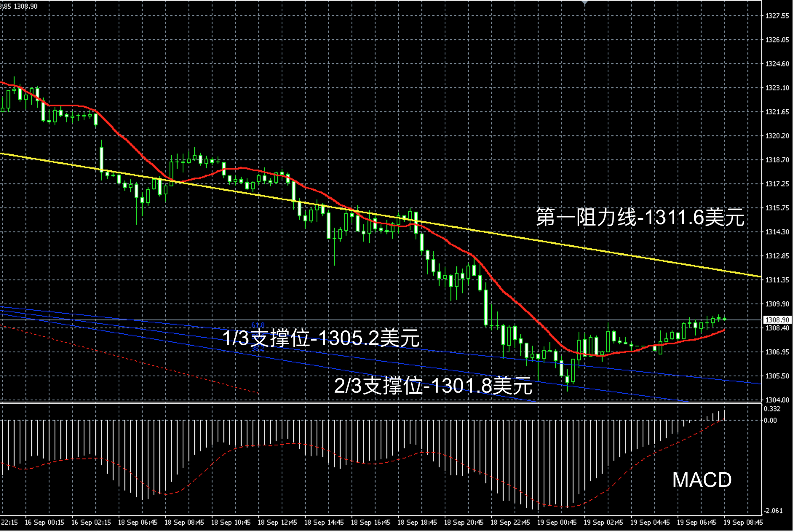Click the 61.8 Fibonacci level label
This screenshot has width=794, height=532.
point(258,325)
